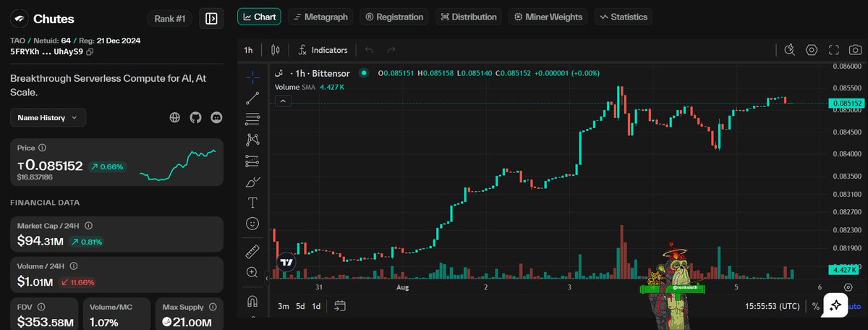The height and width of the screenshot is (330, 868).
Task: Click the price sparkline chart thumbnail
Action: pyautogui.click(x=177, y=165)
